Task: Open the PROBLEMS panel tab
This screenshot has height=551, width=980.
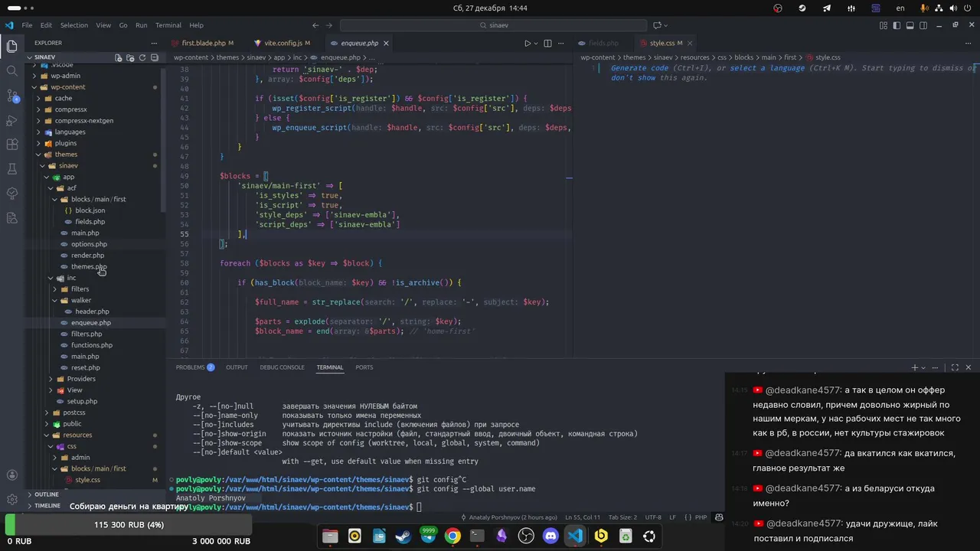Action: (194, 367)
